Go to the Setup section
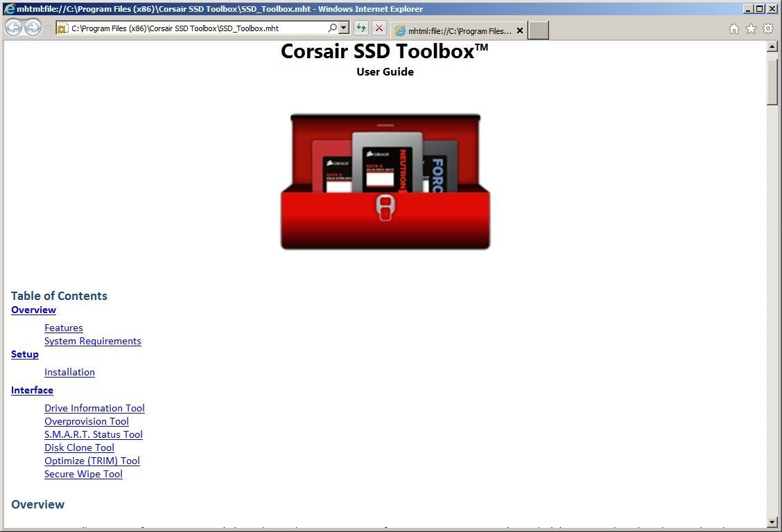 click(24, 354)
